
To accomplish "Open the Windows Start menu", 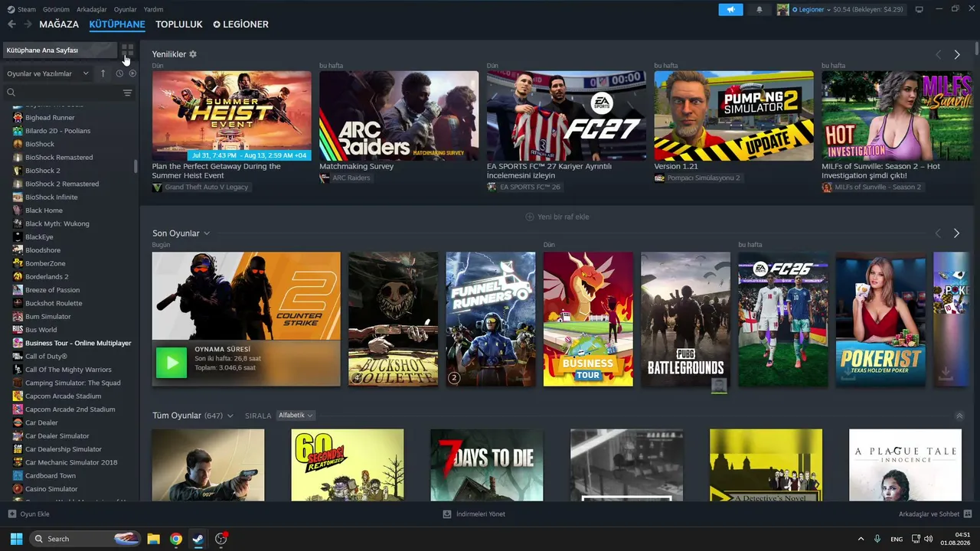I will coord(16,539).
